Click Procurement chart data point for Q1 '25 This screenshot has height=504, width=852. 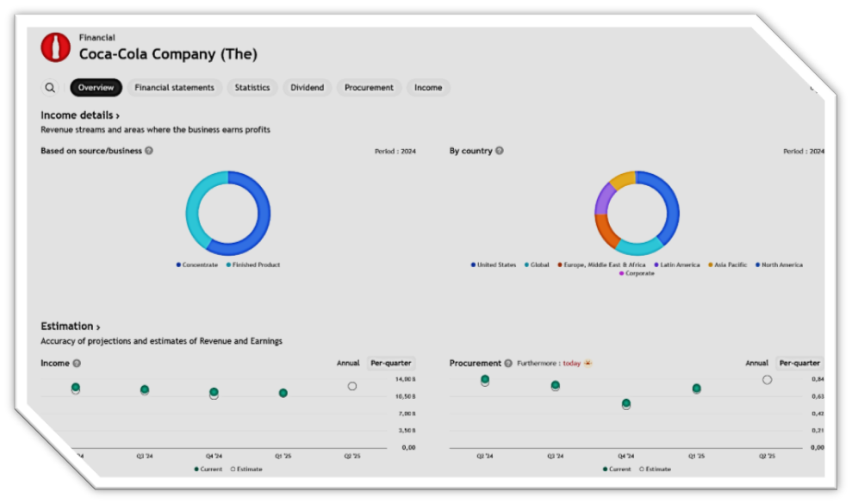pyautogui.click(x=697, y=389)
